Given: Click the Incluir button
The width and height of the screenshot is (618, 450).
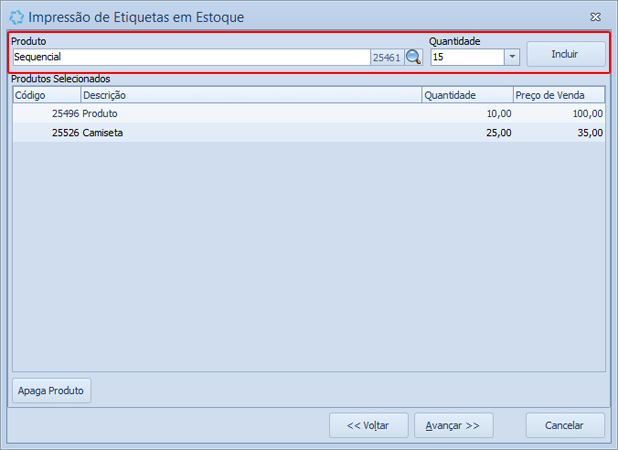Looking at the screenshot, I should point(566,54).
